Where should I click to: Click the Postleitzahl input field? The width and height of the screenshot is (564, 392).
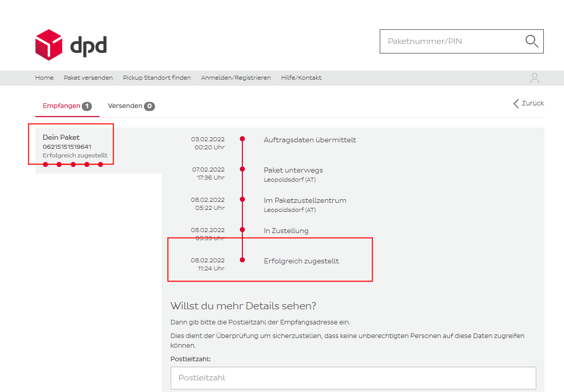[353, 378]
